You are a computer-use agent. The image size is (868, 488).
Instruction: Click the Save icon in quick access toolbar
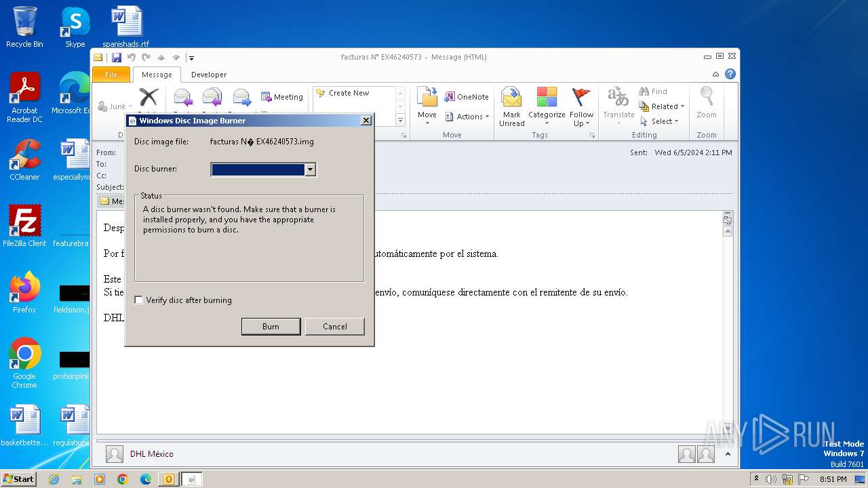point(117,58)
